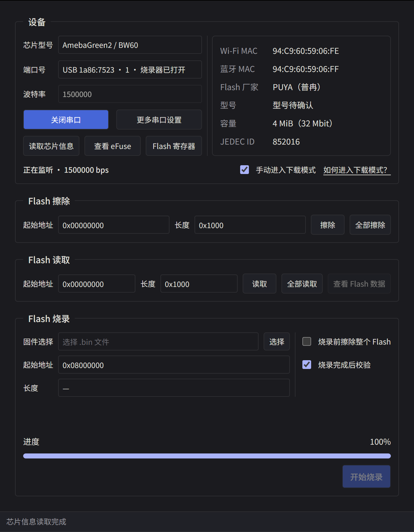This screenshot has width=414, height=532.
Task: Click the 正在监听 · 1500000 bps status
Action: pyautogui.click(x=66, y=170)
